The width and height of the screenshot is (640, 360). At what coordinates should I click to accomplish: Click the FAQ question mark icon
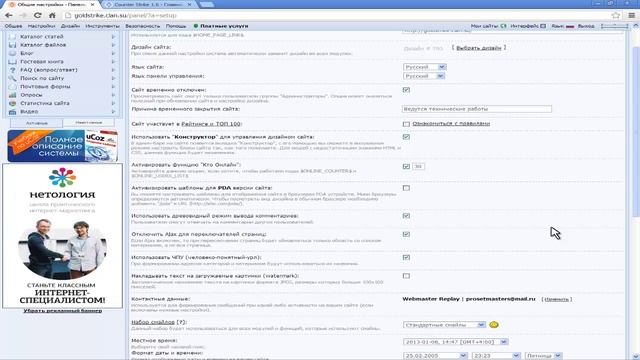(13, 70)
